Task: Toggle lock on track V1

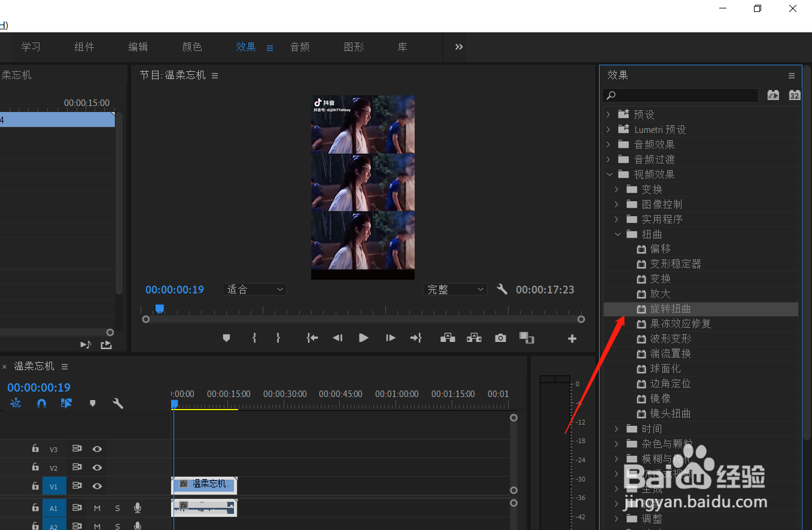Action: click(35, 486)
